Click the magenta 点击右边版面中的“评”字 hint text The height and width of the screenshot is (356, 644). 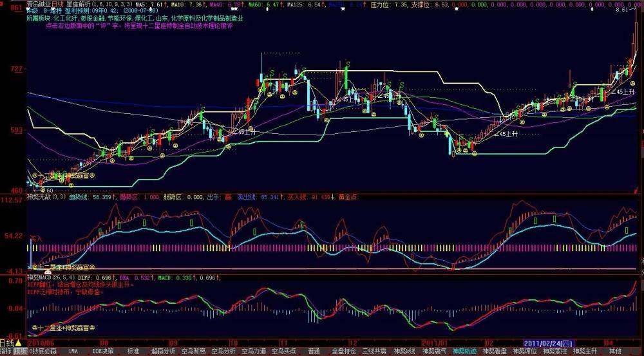(139, 26)
